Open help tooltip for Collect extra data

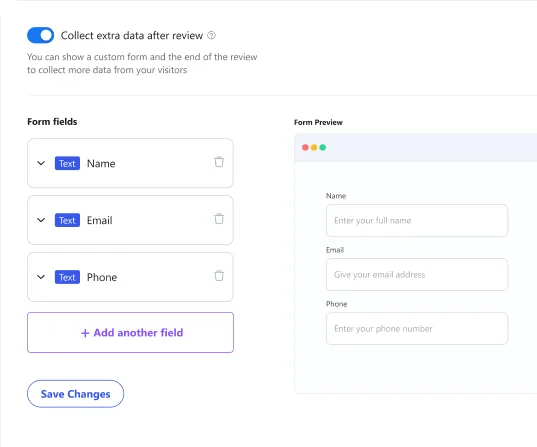[212, 35]
